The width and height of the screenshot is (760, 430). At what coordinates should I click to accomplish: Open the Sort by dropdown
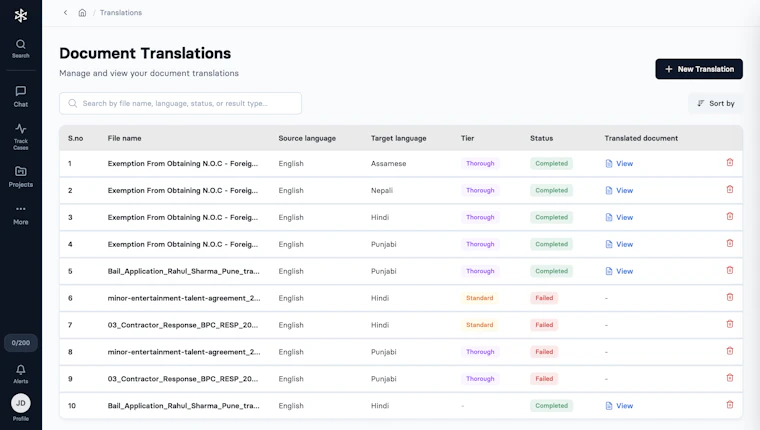(x=715, y=103)
